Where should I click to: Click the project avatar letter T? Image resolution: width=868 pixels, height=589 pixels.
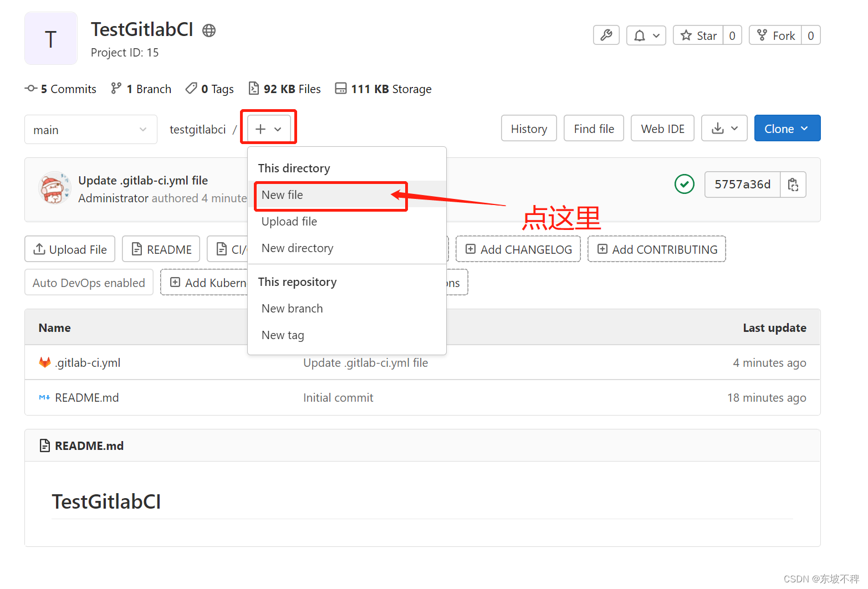tap(50, 39)
